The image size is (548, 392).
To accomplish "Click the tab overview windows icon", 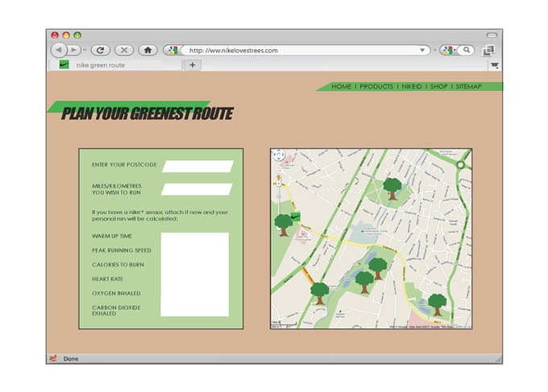I will click(x=488, y=51).
